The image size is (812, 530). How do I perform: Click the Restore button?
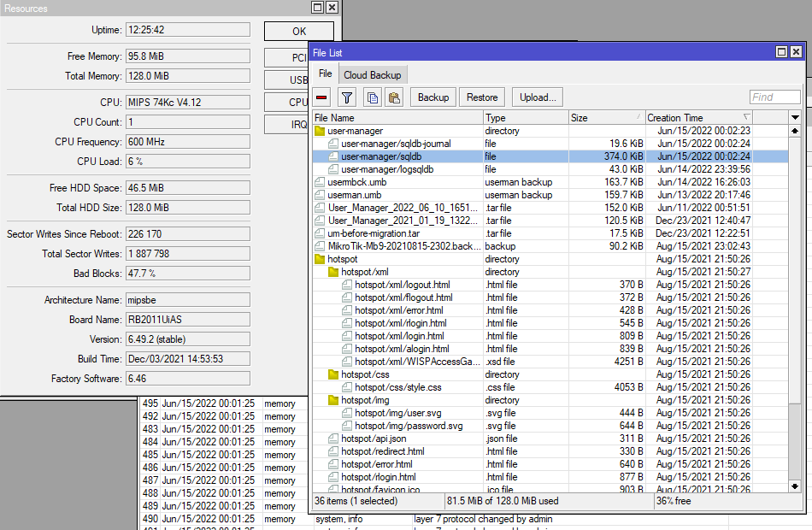tap(482, 97)
